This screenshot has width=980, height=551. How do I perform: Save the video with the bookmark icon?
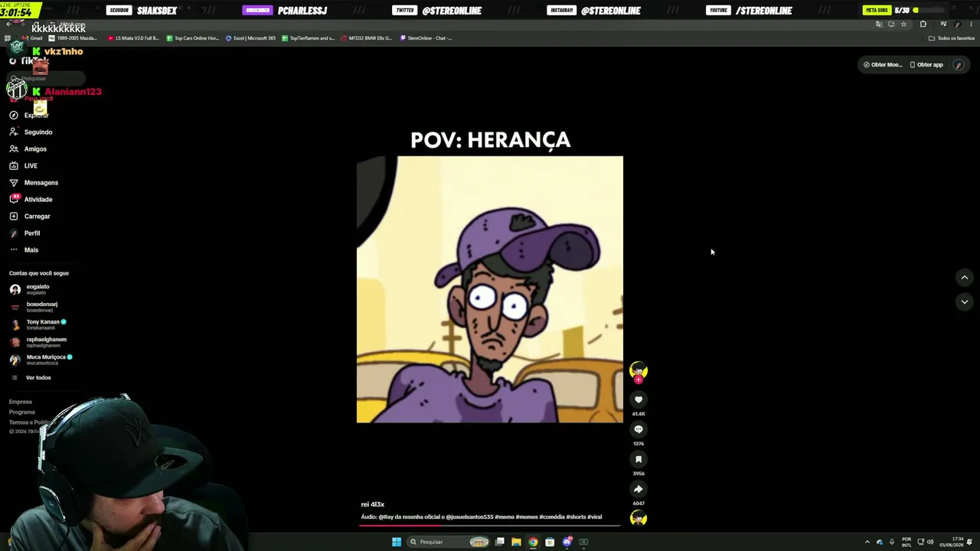pyautogui.click(x=639, y=459)
